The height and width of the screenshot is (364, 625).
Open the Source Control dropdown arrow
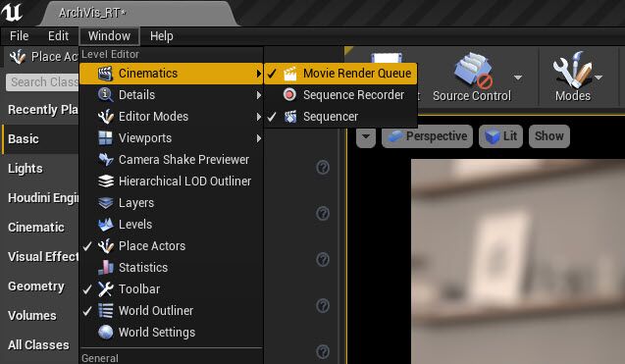518,78
